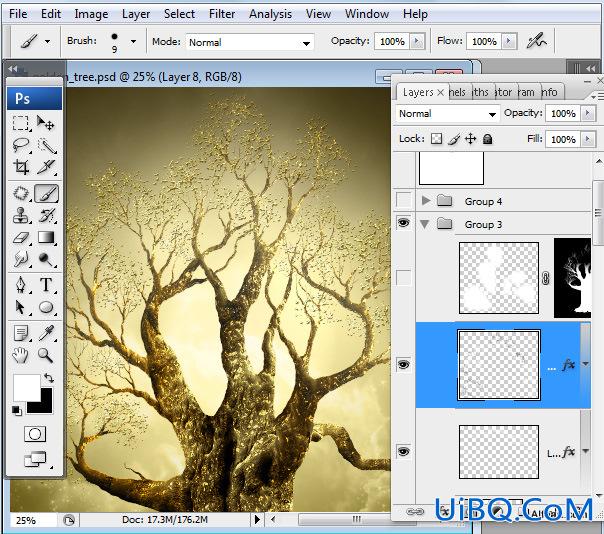The width and height of the screenshot is (604, 534).
Task: Show the Group 4 layer group
Action: (x=404, y=200)
